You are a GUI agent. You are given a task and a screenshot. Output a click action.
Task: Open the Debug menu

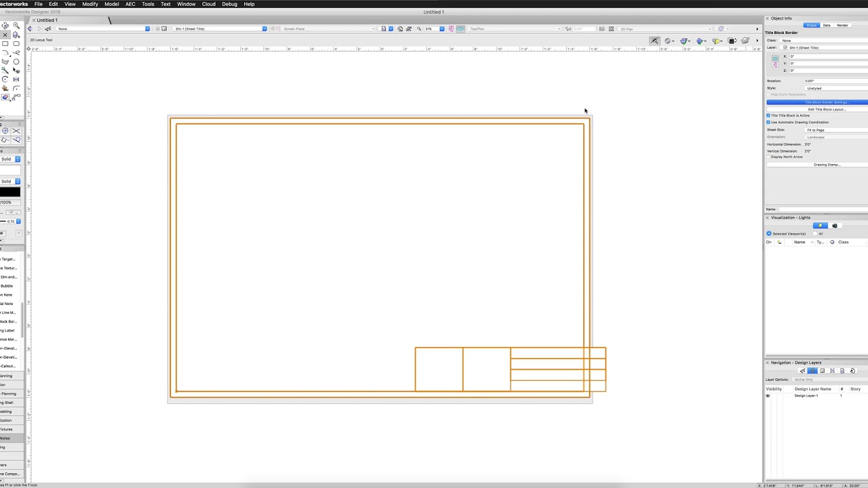tap(229, 4)
